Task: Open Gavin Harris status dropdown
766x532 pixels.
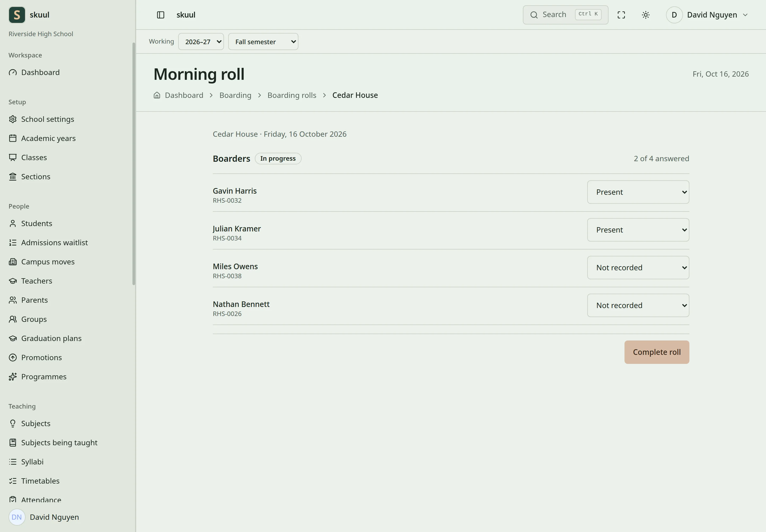Action: tap(638, 192)
